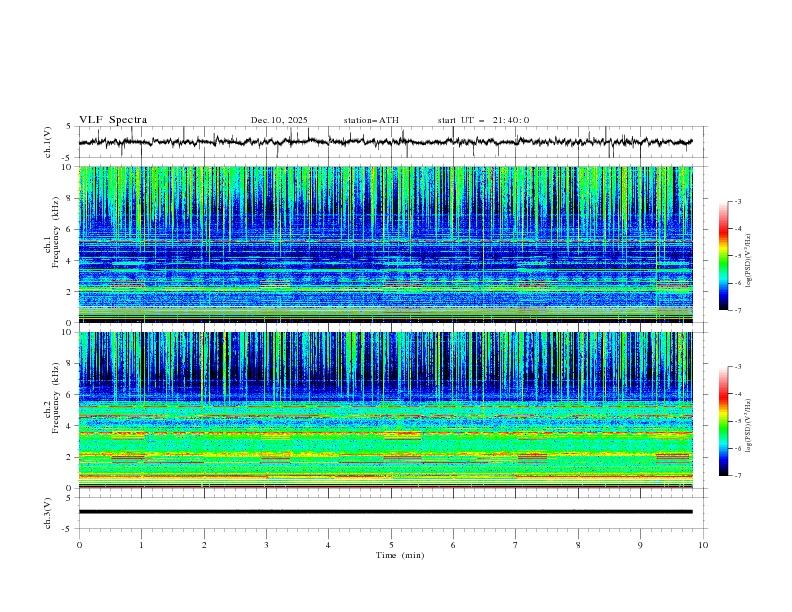Select the date text 'Dec. 10, 2025'
792x612 pixels.
[279, 120]
